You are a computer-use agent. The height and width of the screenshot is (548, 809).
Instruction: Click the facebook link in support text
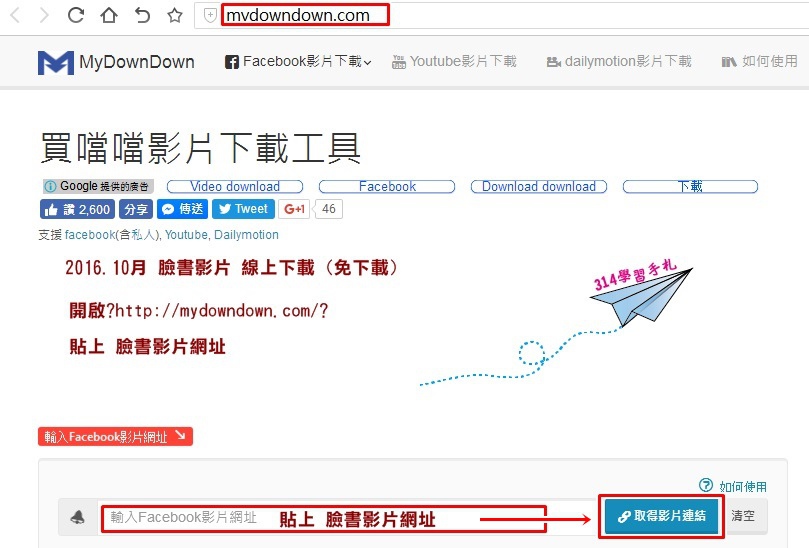[90, 235]
